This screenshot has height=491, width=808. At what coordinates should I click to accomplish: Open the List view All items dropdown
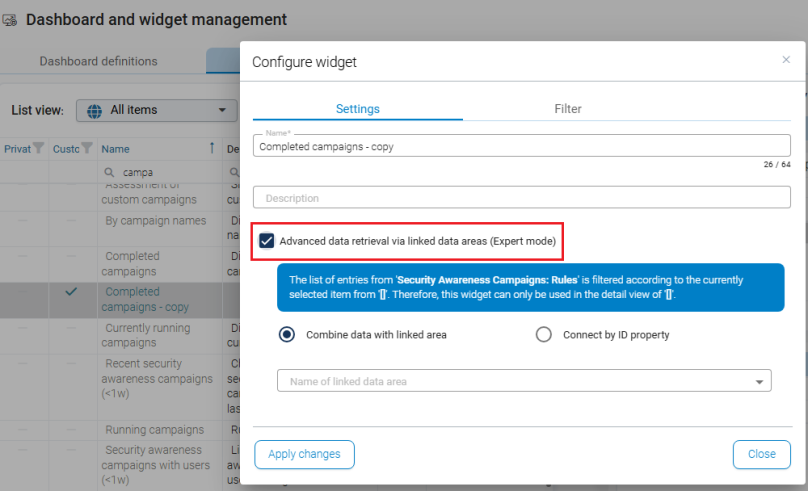pos(158,110)
